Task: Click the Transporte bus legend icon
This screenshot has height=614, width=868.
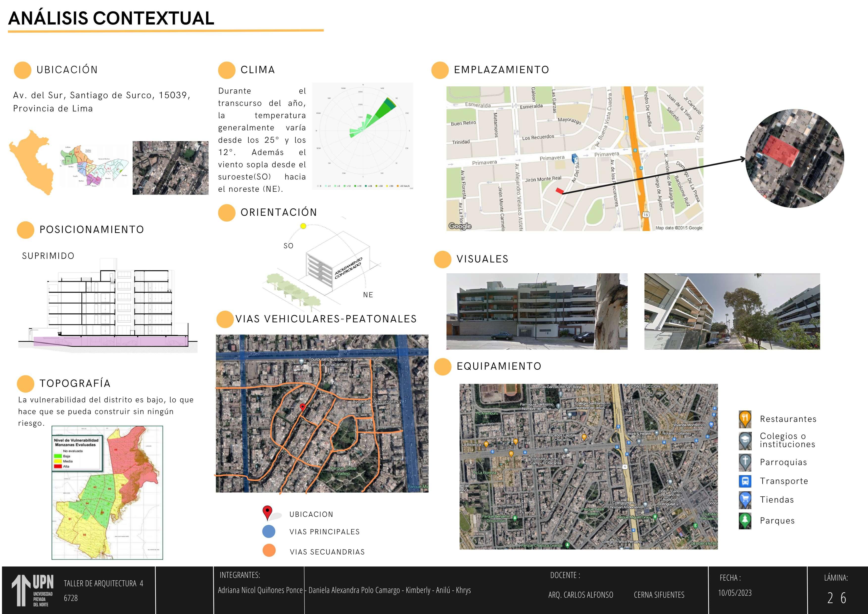Action: [x=745, y=481]
